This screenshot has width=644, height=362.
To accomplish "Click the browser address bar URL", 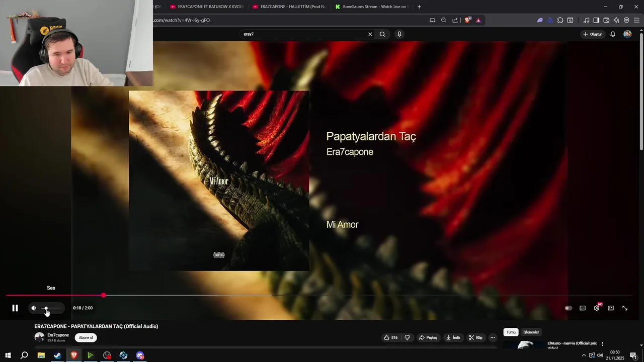I will [182, 20].
